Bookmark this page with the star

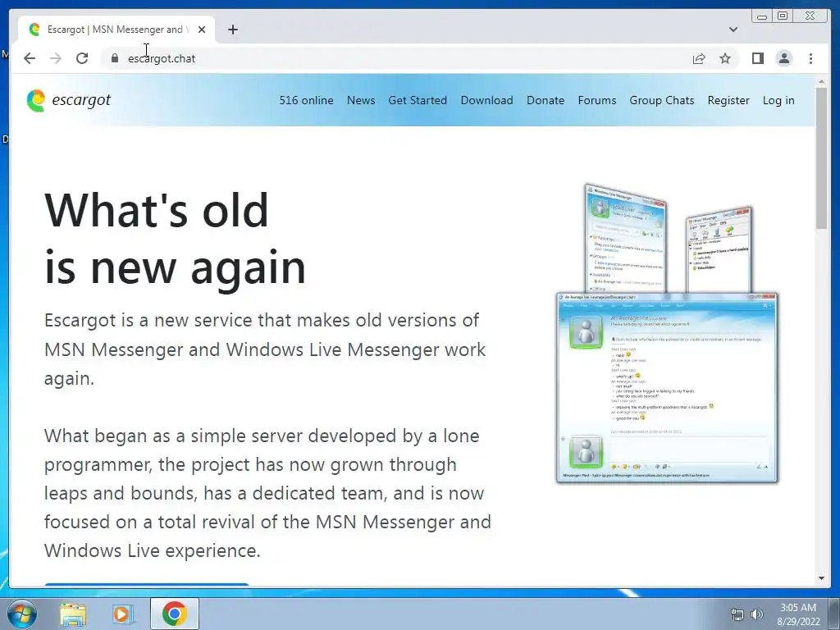[725, 58]
